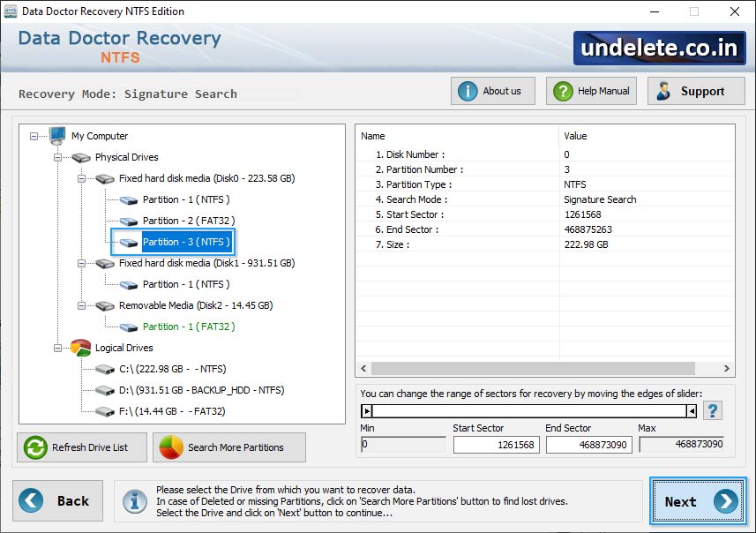Click the Back button
The image size is (756, 533).
pos(57,501)
